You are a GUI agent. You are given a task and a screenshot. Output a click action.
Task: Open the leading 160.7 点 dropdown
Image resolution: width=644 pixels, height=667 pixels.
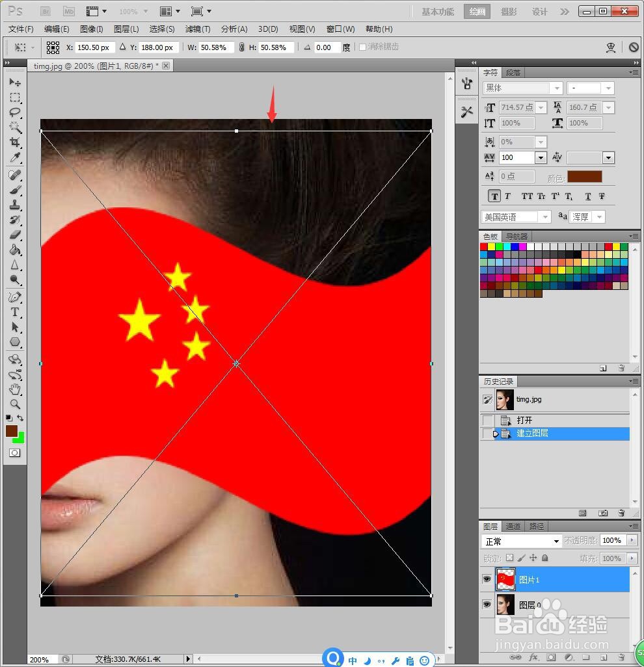click(609, 107)
